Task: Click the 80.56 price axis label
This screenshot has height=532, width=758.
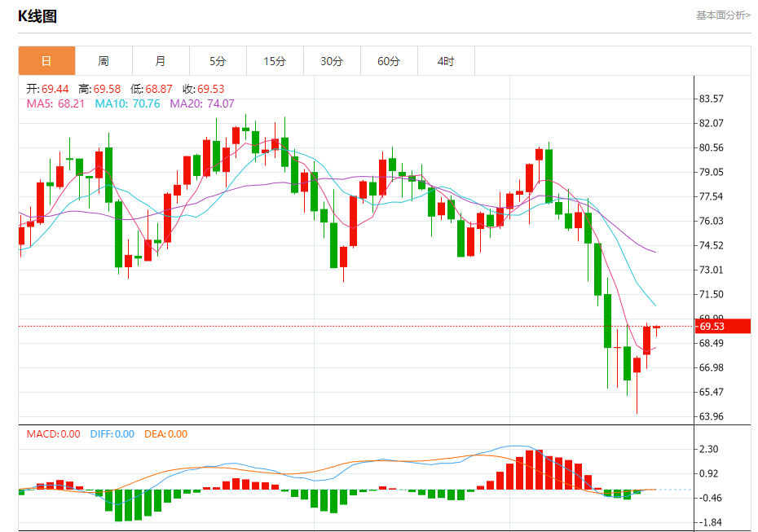Action: tap(712, 147)
